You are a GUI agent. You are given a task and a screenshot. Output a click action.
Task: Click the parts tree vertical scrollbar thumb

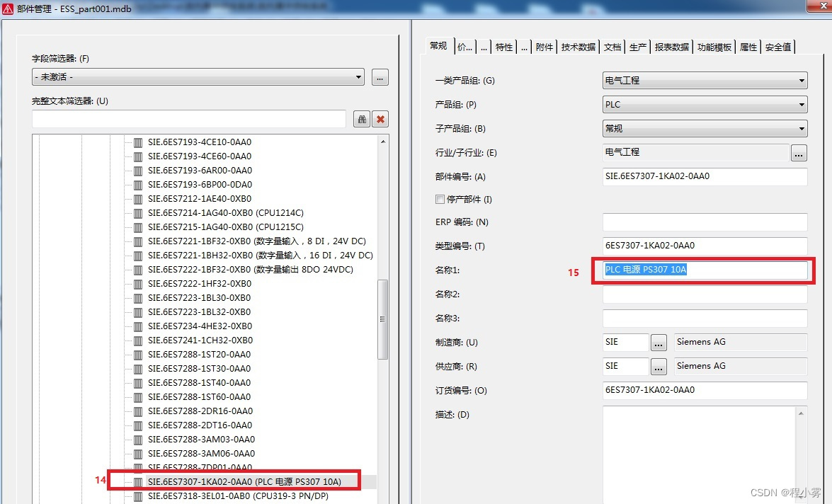coord(383,319)
